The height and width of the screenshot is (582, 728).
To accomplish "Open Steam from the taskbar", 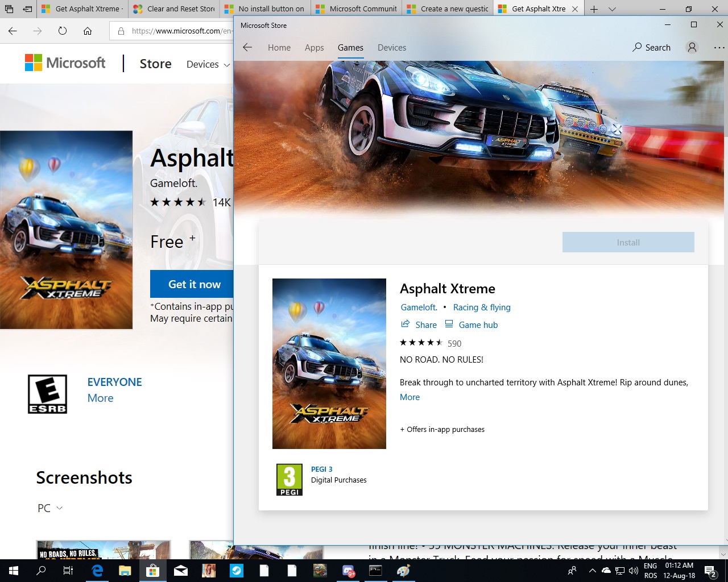I will (x=237, y=571).
